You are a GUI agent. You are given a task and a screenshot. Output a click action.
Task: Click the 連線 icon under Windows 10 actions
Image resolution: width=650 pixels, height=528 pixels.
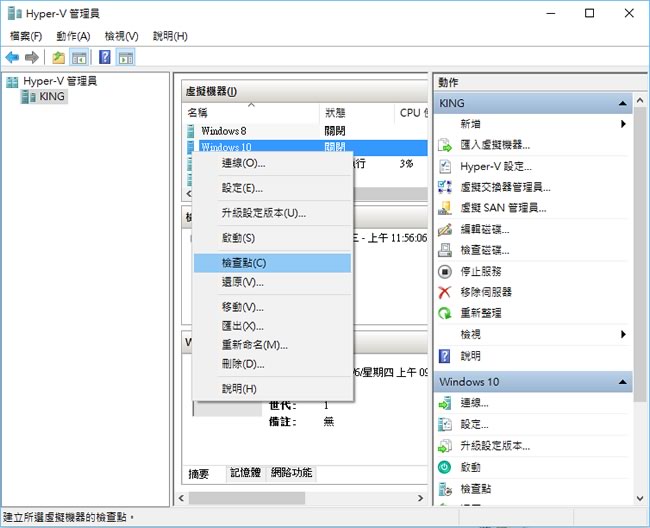tap(445, 403)
